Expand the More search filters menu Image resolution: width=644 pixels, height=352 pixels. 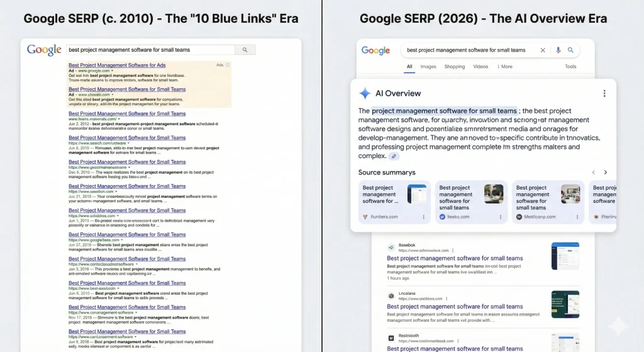pyautogui.click(x=504, y=66)
